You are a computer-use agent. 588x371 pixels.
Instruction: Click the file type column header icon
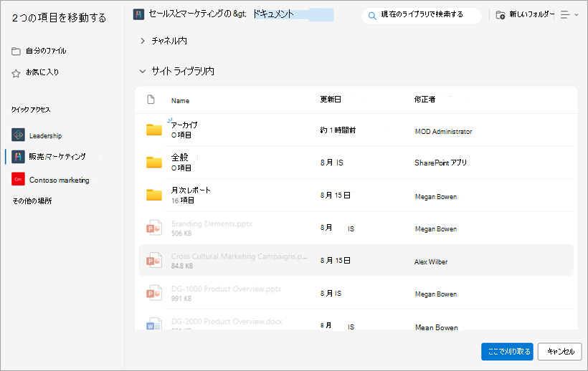[151, 100]
